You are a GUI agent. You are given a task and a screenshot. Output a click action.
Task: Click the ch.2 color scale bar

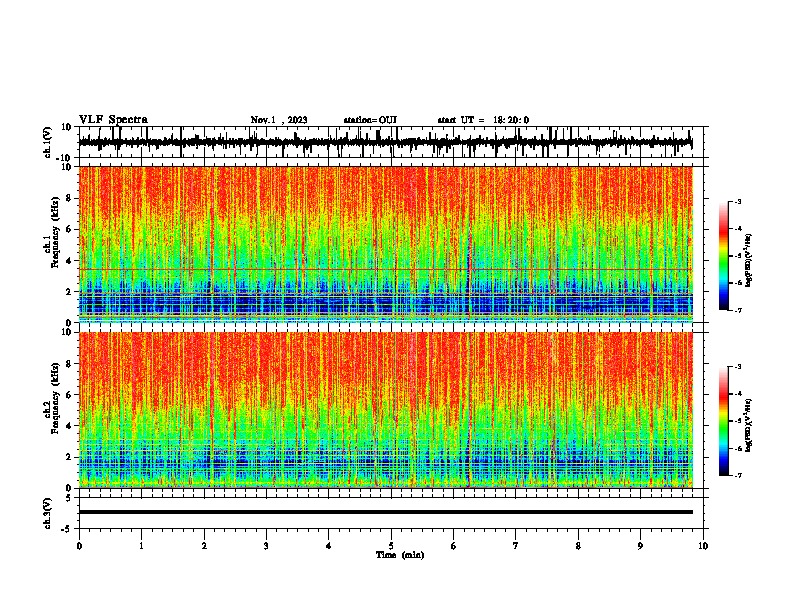click(723, 421)
